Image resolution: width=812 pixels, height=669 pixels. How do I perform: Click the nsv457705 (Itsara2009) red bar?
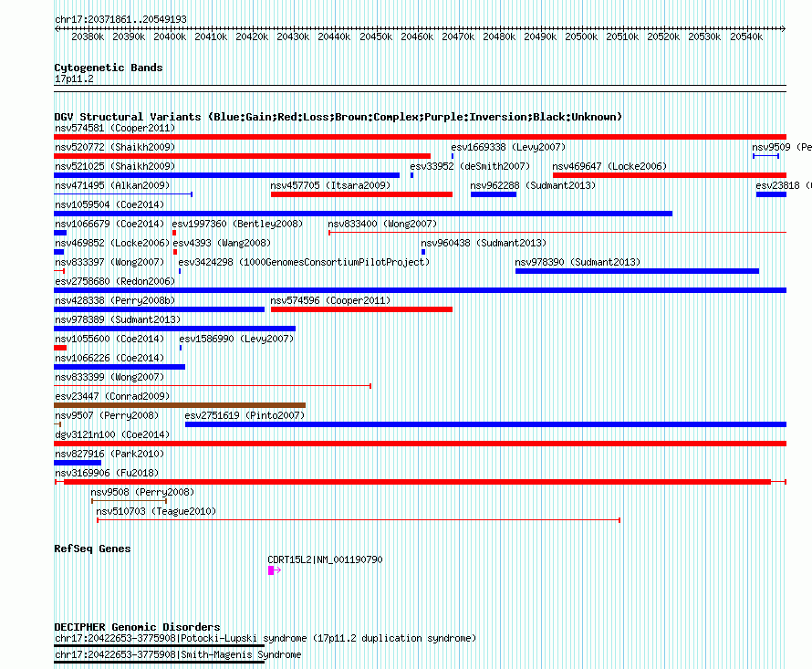(x=361, y=194)
